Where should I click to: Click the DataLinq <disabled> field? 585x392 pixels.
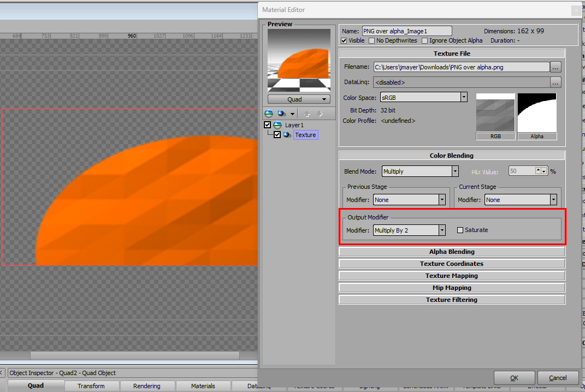462,82
